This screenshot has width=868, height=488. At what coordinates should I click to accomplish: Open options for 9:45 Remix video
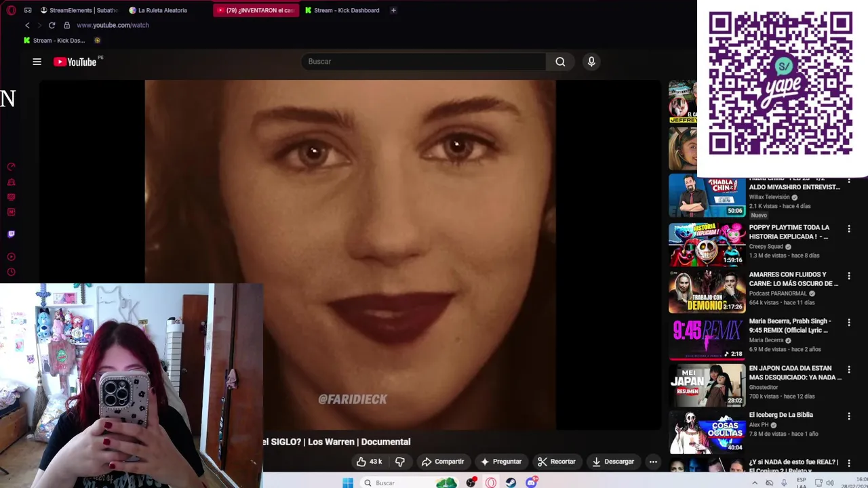coord(848,323)
